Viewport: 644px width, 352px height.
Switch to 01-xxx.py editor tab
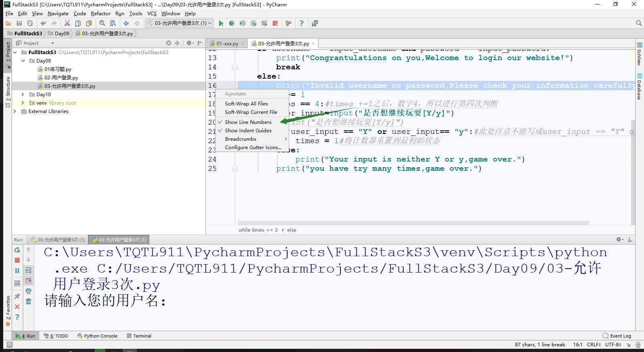pos(227,43)
